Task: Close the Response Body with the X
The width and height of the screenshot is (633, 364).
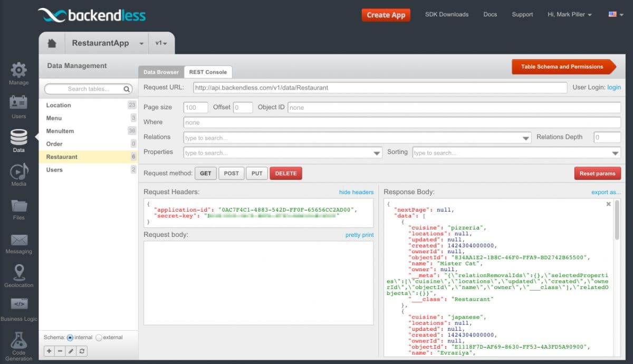Action: pyautogui.click(x=608, y=204)
